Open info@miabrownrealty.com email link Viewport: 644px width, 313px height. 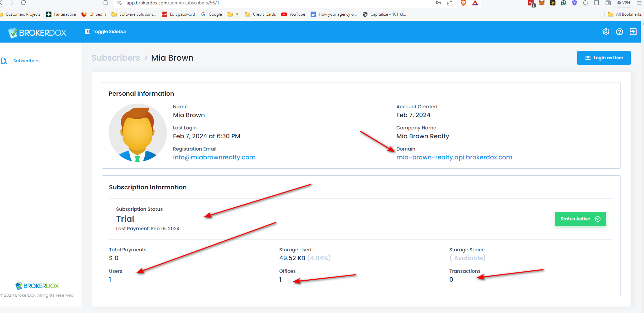pos(214,157)
